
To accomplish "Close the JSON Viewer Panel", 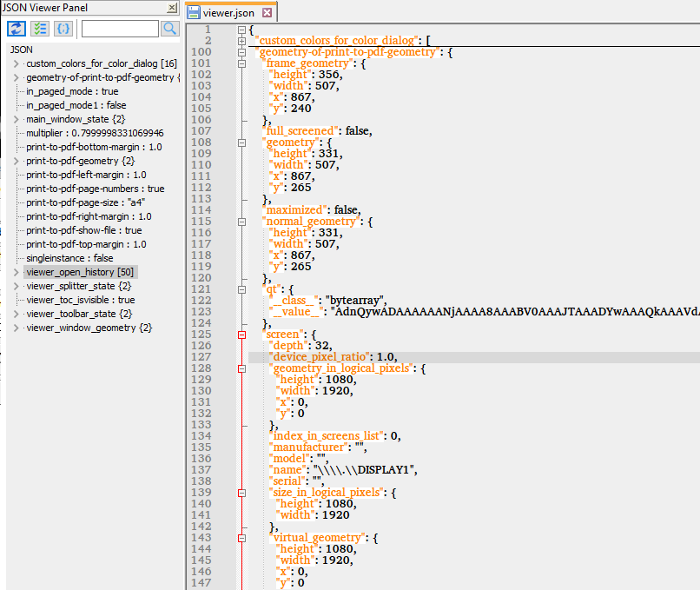I will (x=172, y=8).
